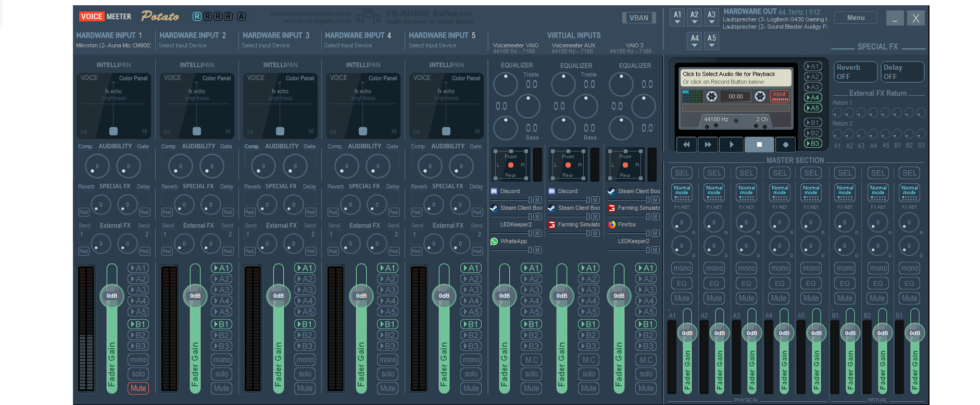980x405 pixels.
Task: Click the red input button on the cassette
Action: pyautogui.click(x=780, y=96)
